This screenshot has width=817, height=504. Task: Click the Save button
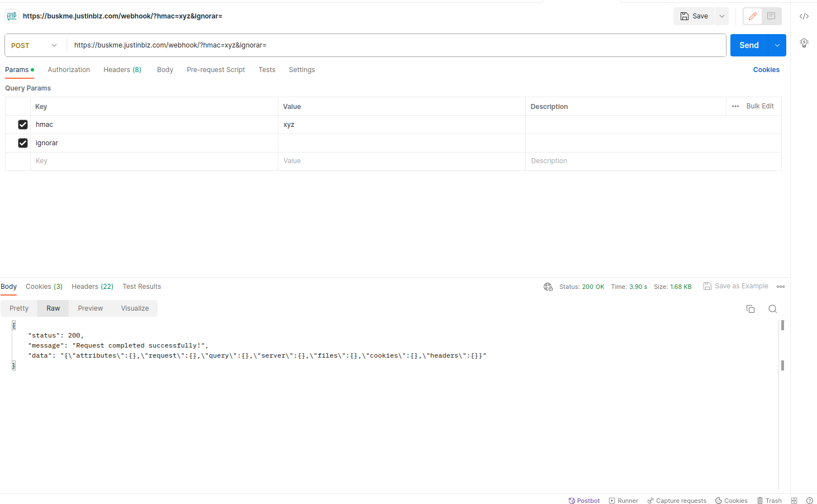pyautogui.click(x=694, y=16)
